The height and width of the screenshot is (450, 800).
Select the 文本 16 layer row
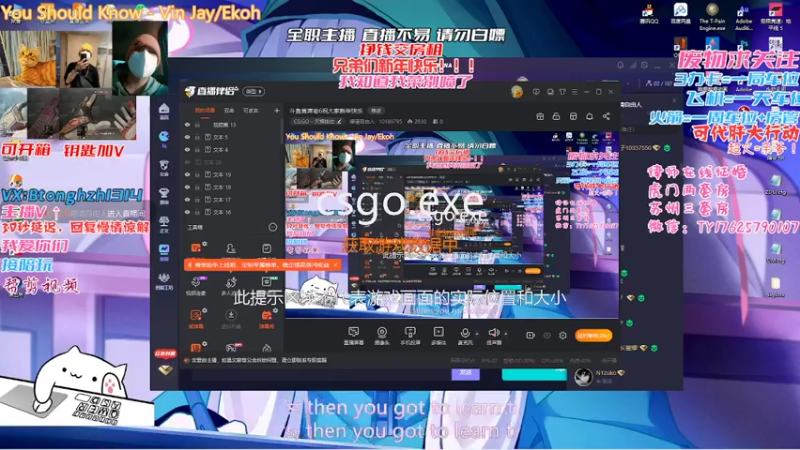[232, 212]
